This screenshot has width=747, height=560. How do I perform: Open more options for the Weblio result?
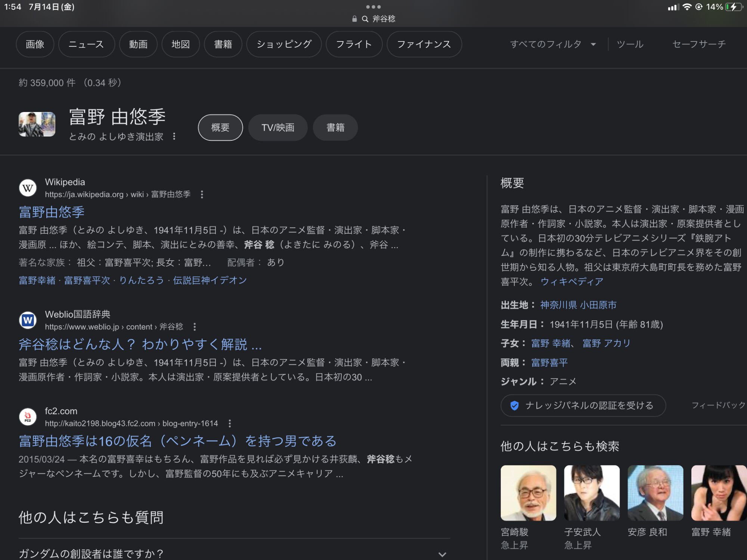pyautogui.click(x=195, y=327)
